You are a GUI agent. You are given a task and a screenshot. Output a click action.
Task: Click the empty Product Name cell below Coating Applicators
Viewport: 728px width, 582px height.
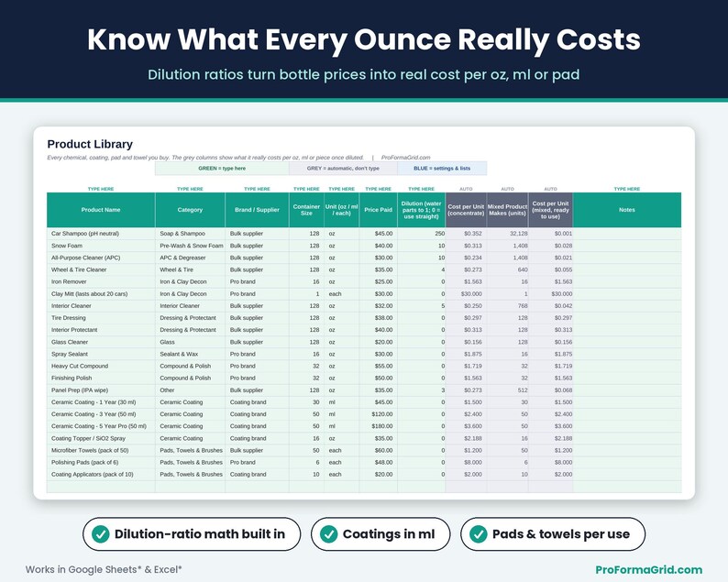(x=101, y=487)
